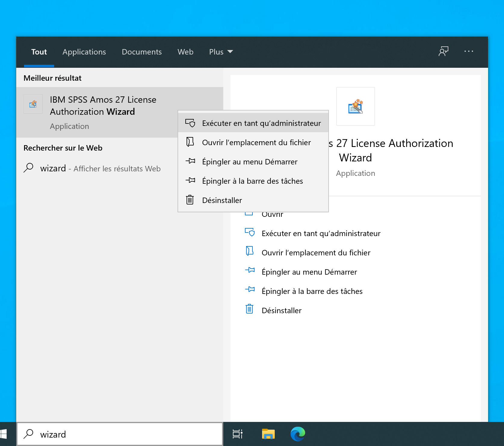The width and height of the screenshot is (504, 446).
Task: Click the Task View taskbar icon
Action: (x=237, y=434)
